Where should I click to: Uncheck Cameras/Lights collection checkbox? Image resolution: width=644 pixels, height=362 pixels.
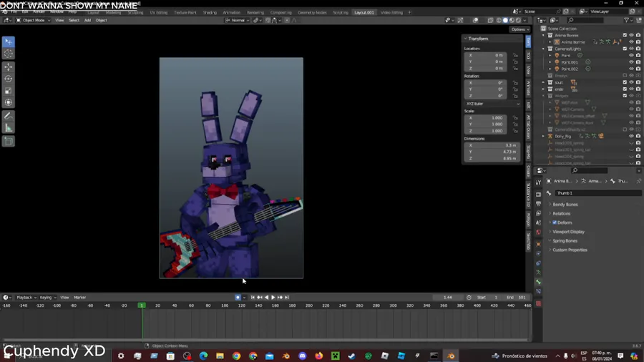[x=625, y=49]
